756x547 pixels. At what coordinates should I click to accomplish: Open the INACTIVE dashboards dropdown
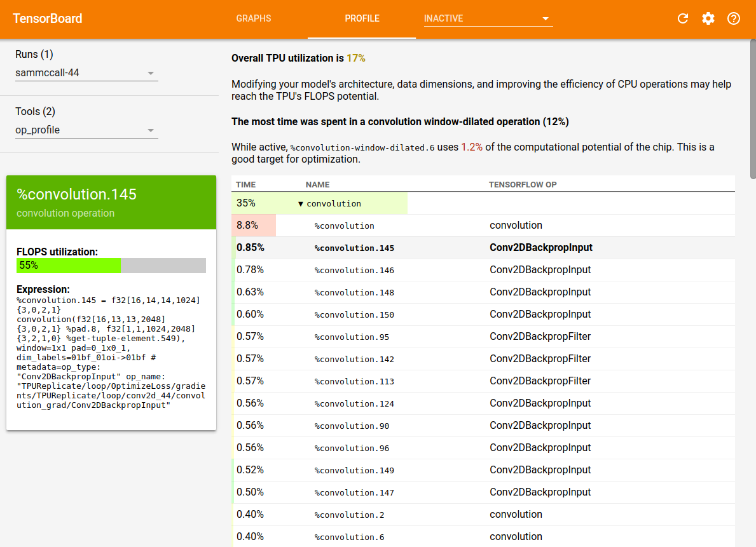488,18
